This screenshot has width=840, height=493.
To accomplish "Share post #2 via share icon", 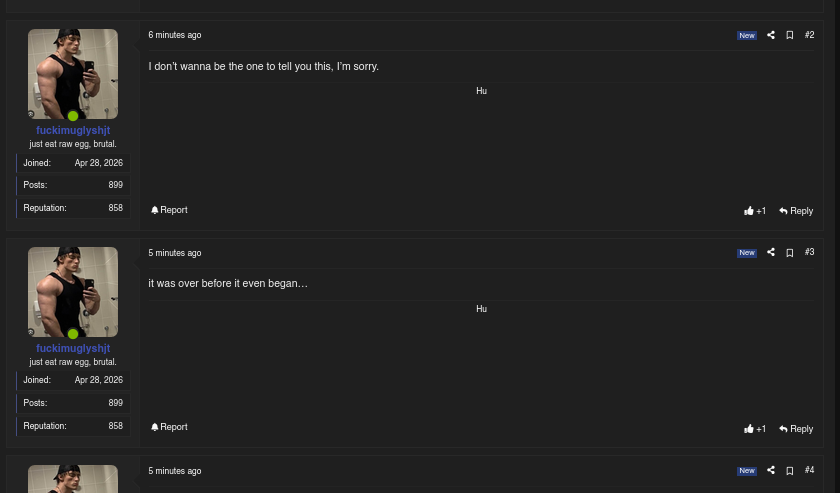I will pyautogui.click(x=770, y=35).
